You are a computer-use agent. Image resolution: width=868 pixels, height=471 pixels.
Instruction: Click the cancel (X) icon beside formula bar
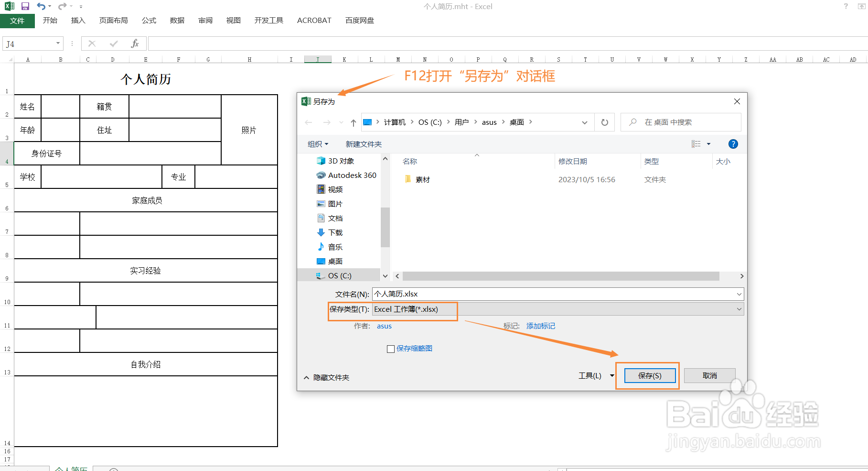click(x=91, y=43)
